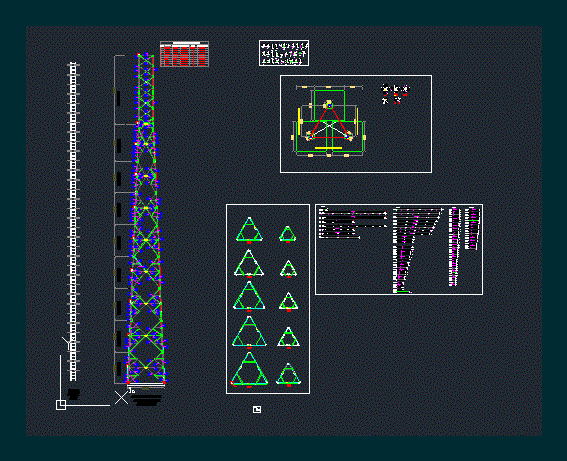Viewport: 567px width, 461px height.
Task: Select the black text block below tower base
Action: pos(146,399)
